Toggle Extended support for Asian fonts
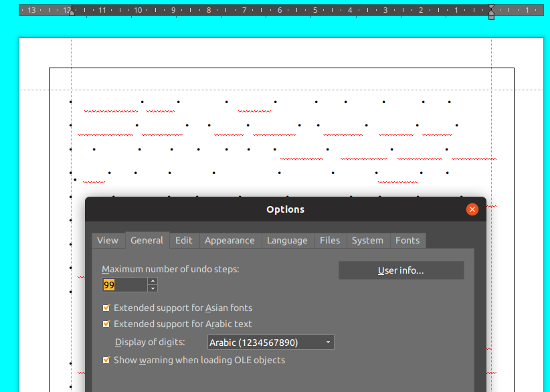The height and width of the screenshot is (392, 550). click(x=106, y=308)
